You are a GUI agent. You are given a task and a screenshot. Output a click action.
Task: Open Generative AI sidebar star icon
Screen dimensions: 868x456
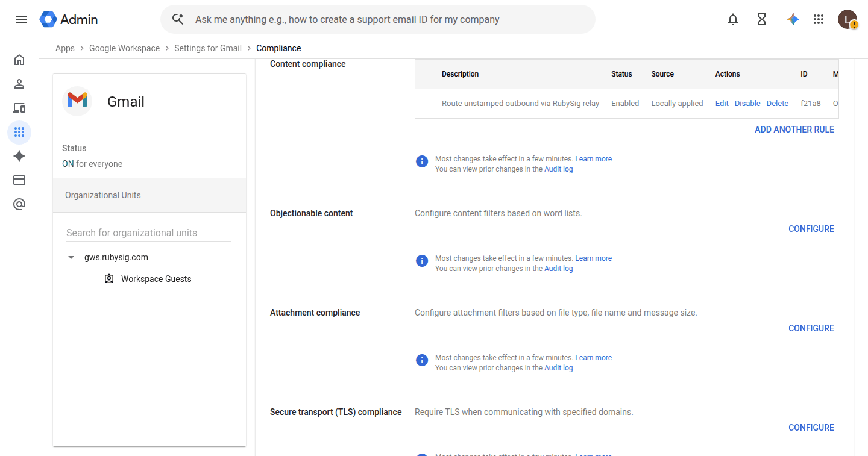point(19,156)
